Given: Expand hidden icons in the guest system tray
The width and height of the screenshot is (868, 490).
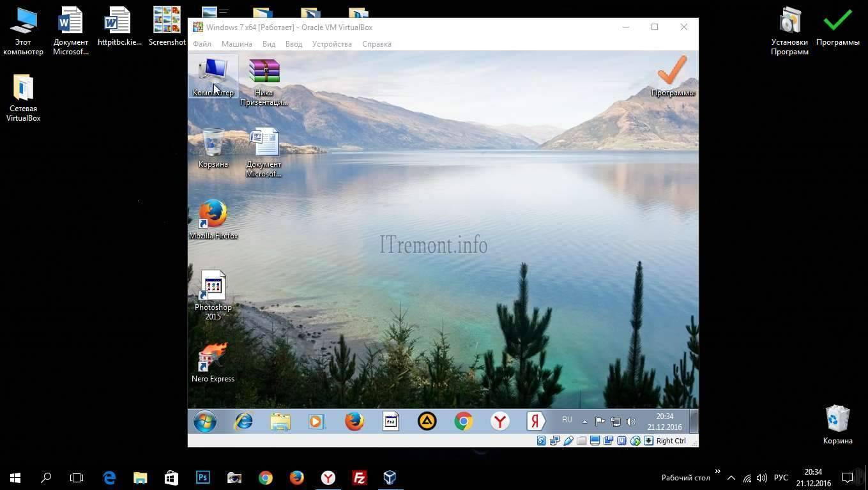Looking at the screenshot, I should pyautogui.click(x=584, y=422).
